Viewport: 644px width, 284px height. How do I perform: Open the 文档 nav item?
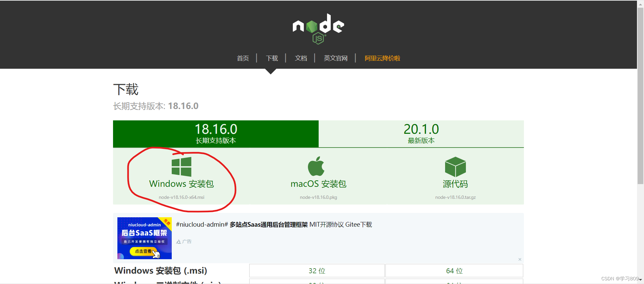301,58
